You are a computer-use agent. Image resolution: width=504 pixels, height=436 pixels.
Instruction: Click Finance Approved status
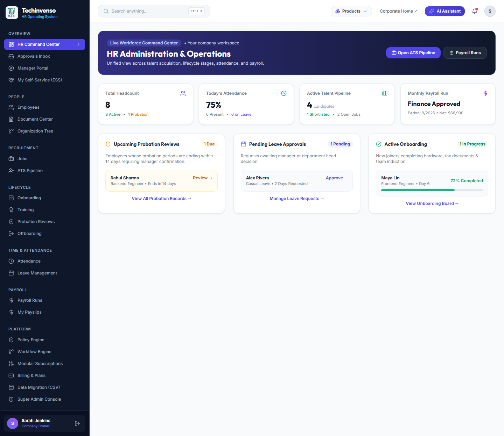pyautogui.click(x=434, y=104)
